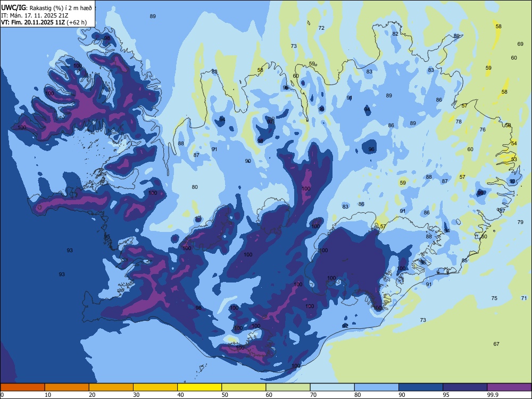Click the map value '72' in the north

click(x=321, y=28)
